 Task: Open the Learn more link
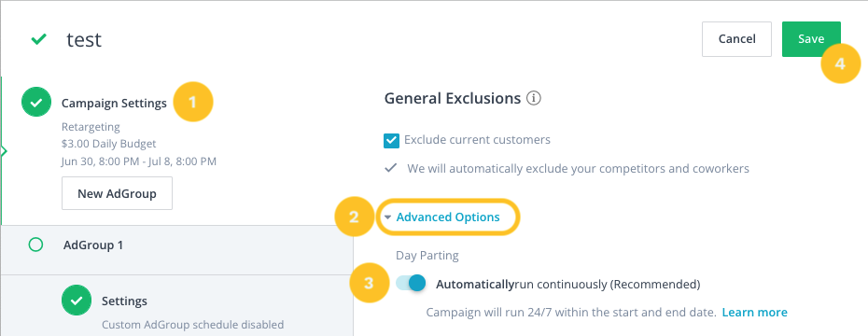point(754,312)
